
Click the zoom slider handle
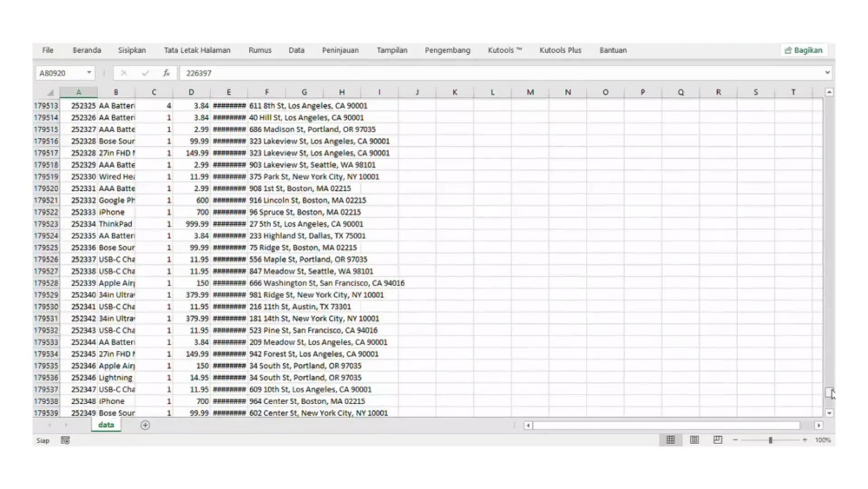click(770, 439)
